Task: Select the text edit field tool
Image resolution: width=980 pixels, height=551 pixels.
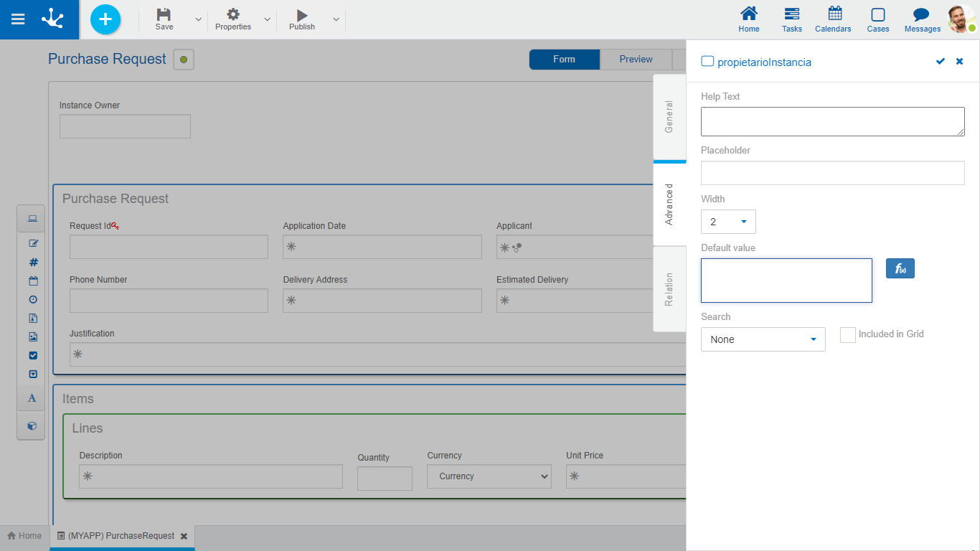Action: (32, 243)
